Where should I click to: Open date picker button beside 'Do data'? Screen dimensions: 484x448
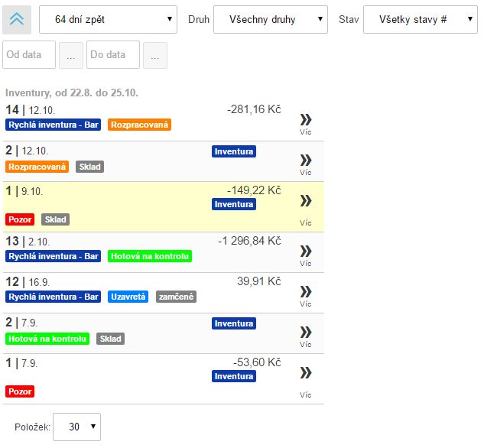pos(155,56)
